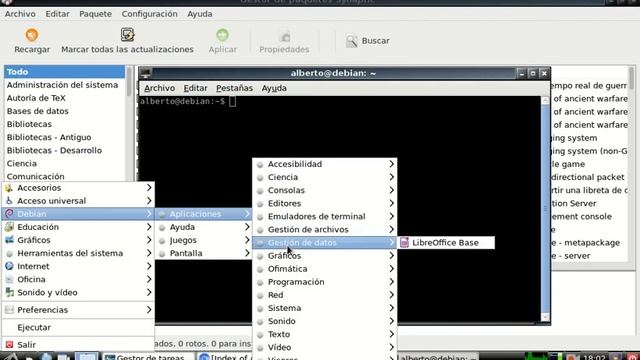Select Gestión de archivos menu entry
640x360 pixels.
click(x=324, y=229)
